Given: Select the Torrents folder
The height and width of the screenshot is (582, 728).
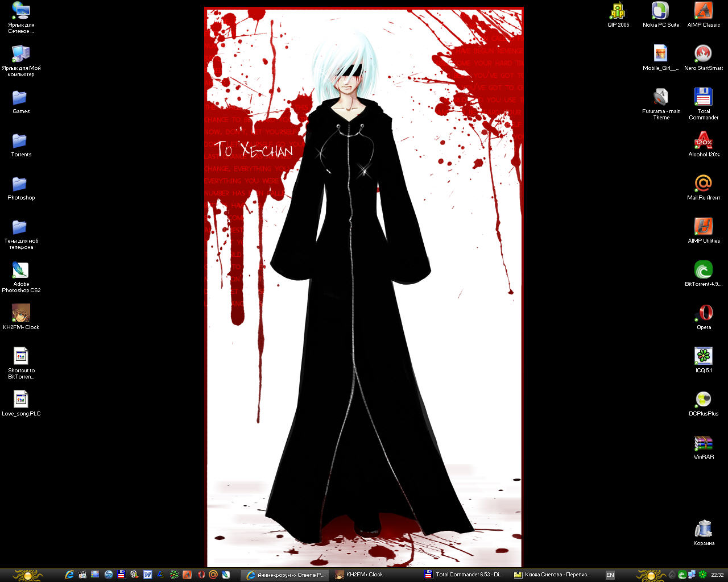Looking at the screenshot, I should (21, 144).
